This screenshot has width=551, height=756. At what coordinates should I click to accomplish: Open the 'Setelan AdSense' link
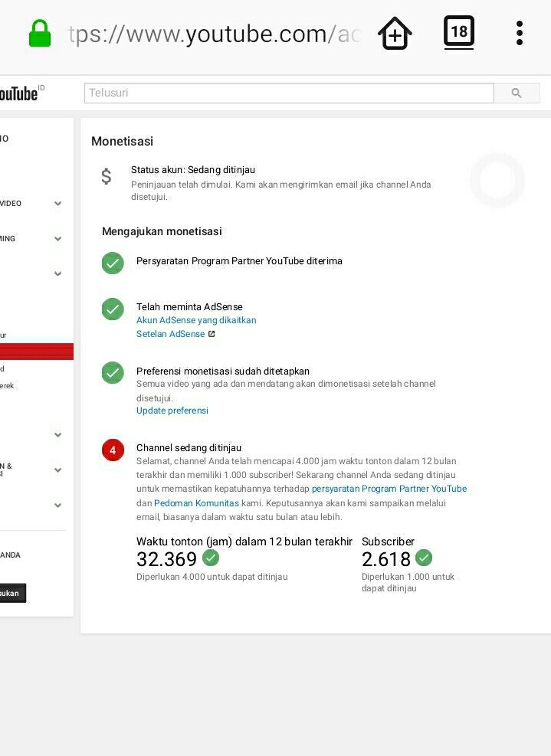pyautogui.click(x=170, y=334)
